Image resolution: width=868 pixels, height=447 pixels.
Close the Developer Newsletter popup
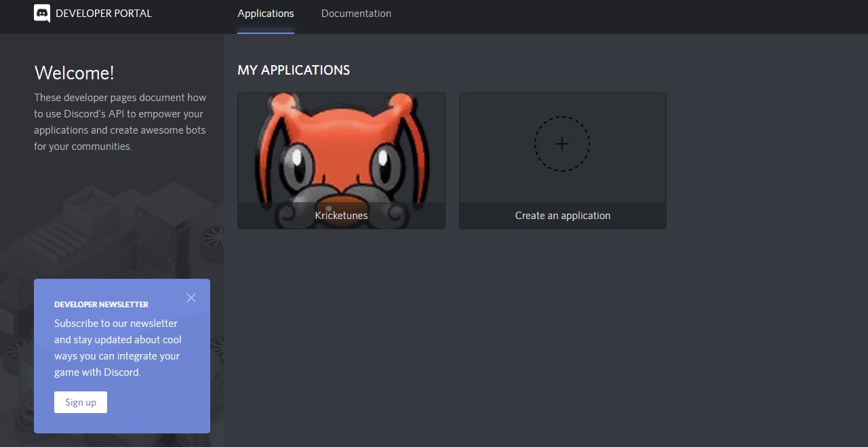[191, 298]
